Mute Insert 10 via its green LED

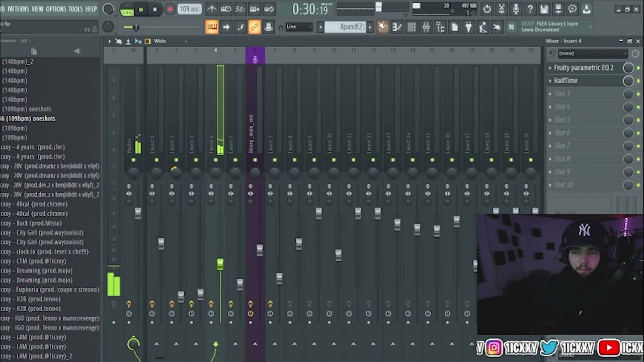coord(334,160)
